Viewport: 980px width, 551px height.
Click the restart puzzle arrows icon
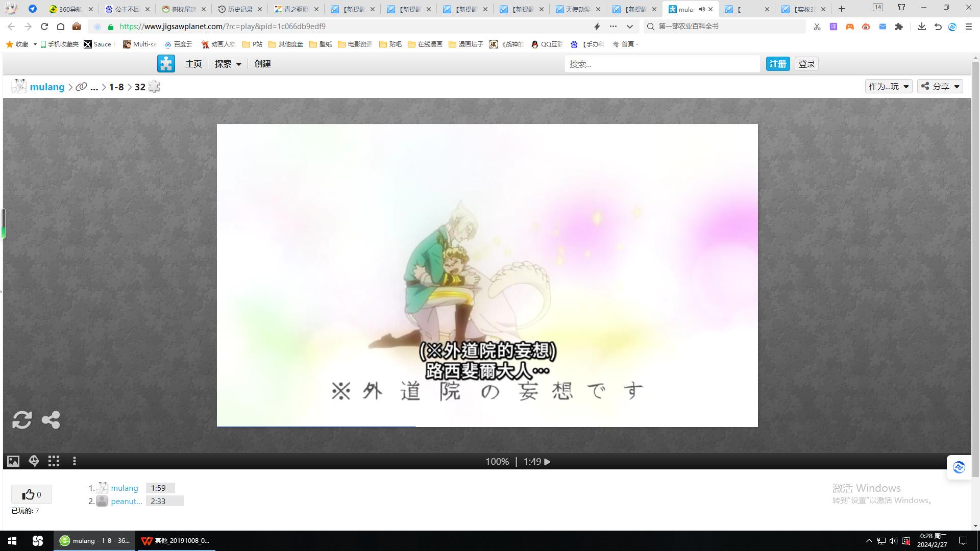point(22,420)
